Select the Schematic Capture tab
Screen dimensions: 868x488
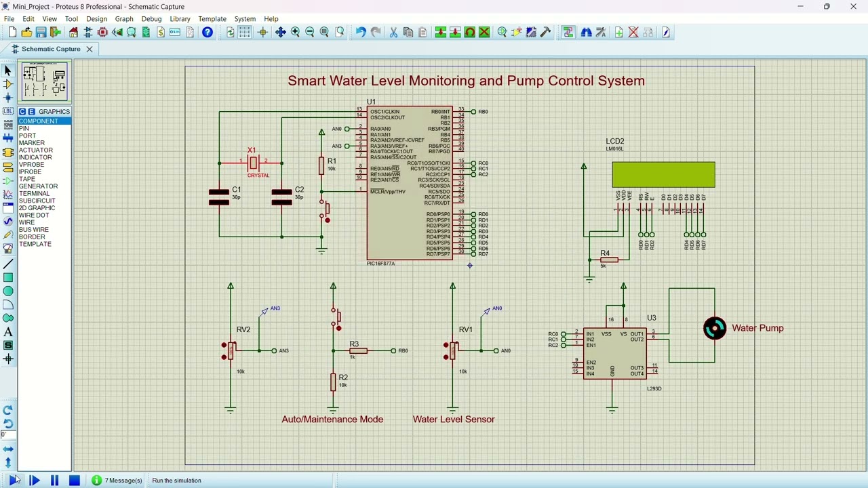pyautogui.click(x=51, y=49)
